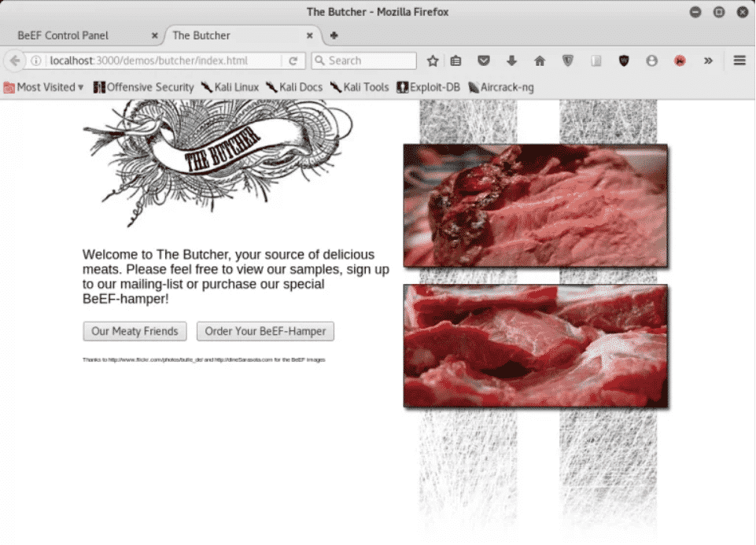Image resolution: width=756 pixels, height=545 pixels.
Task: Click the back navigation arrow
Action: (x=14, y=61)
